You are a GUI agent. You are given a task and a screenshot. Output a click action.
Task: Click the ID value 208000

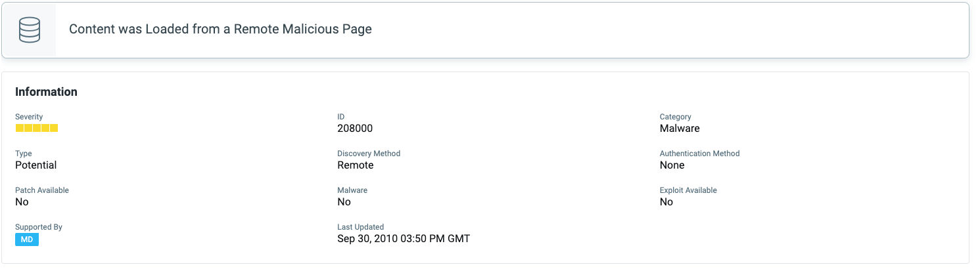(355, 129)
